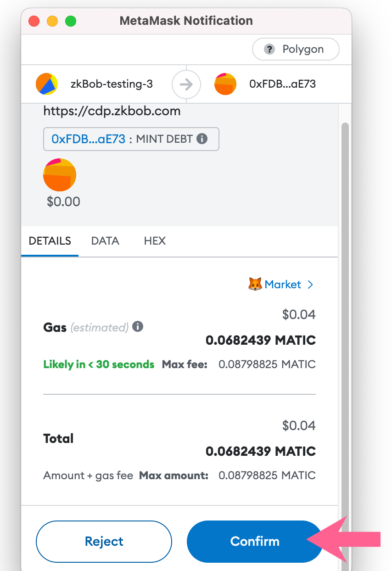Switch to the DATA tab
The image size is (392, 571).
click(105, 241)
